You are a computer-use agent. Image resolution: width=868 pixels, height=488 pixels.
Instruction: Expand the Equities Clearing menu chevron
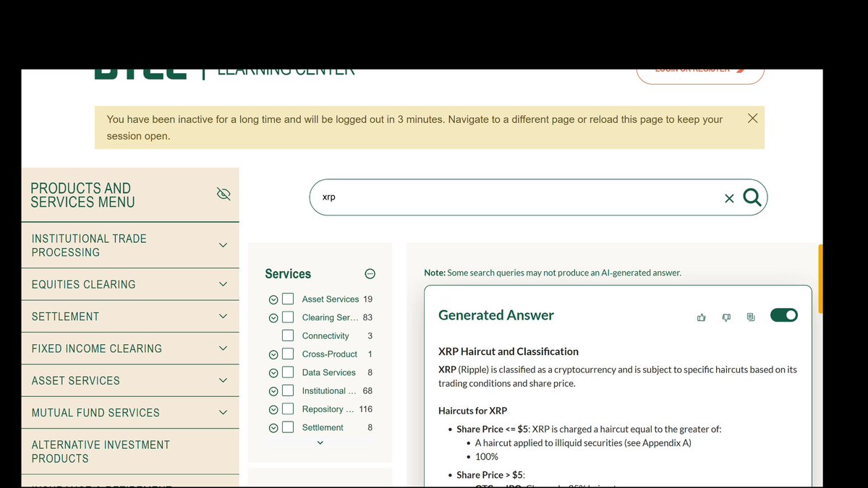(223, 284)
